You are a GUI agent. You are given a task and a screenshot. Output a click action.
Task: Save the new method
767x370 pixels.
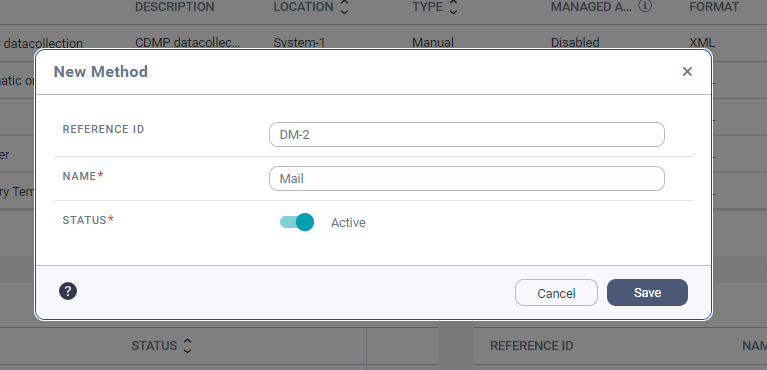647,293
